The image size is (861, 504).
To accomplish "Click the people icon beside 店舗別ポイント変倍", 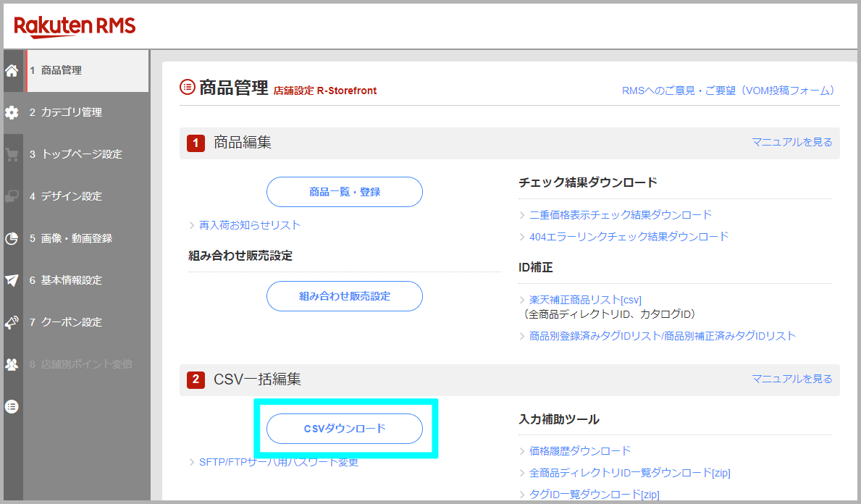I will tap(12, 364).
